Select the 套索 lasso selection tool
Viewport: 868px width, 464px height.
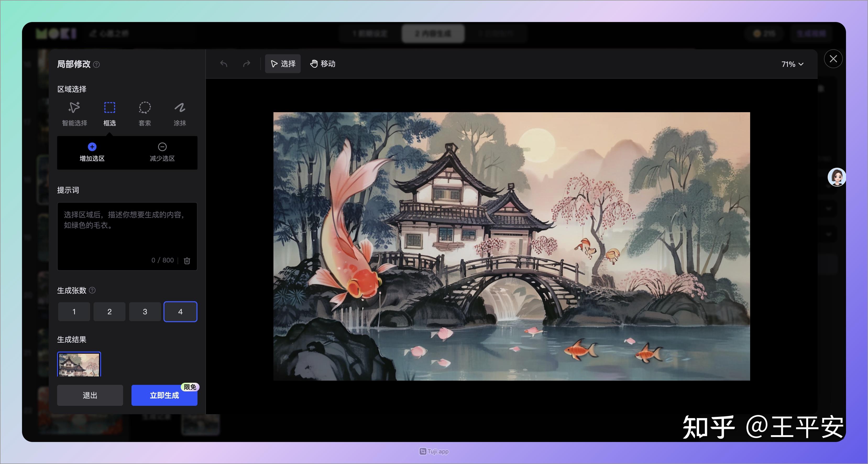[x=145, y=113]
